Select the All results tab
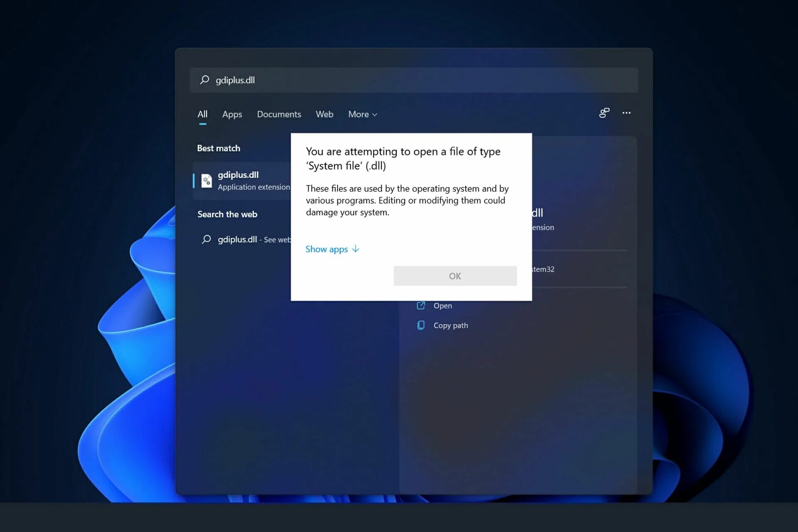 point(202,114)
